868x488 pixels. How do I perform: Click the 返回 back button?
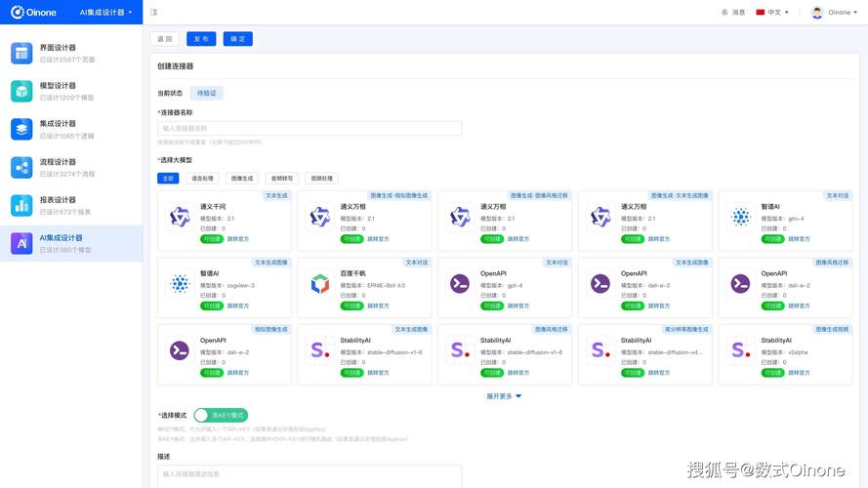click(x=164, y=39)
